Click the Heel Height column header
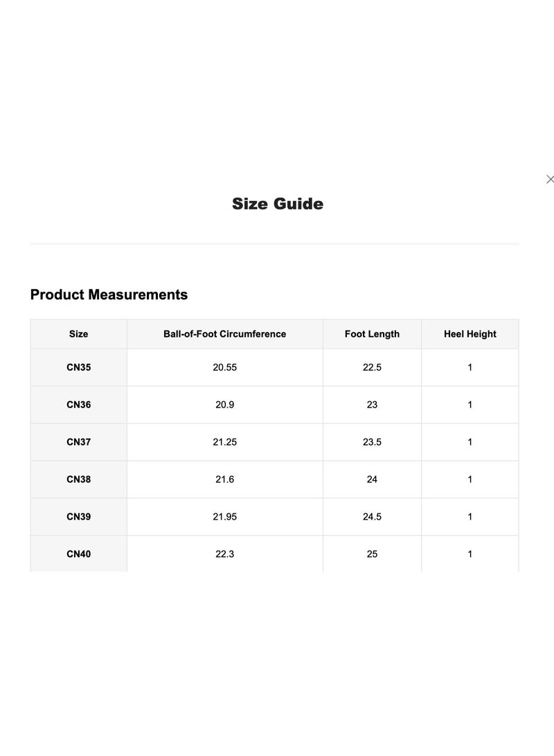Viewport: 554px width, 756px height. [470, 334]
